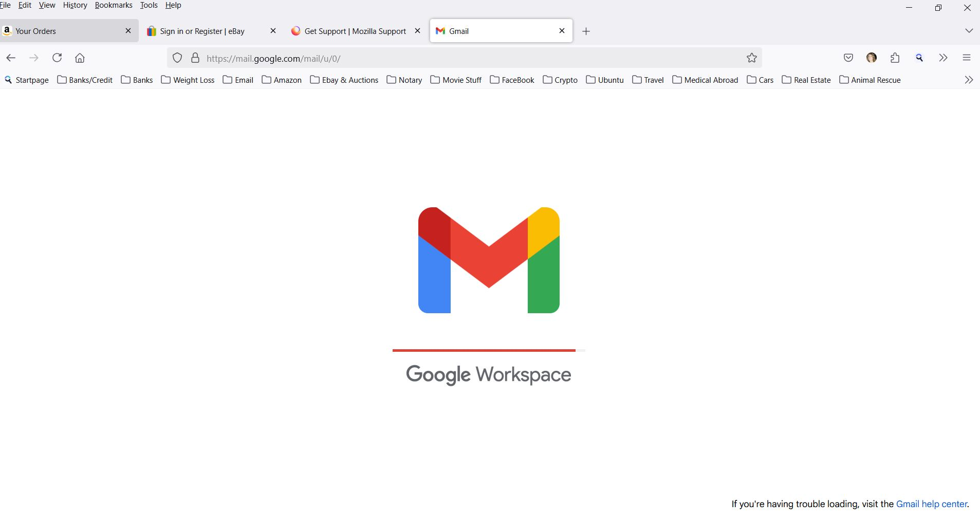Open the Crypto bookmark folder
Viewport: 980px width, 521px height.
tap(560, 80)
